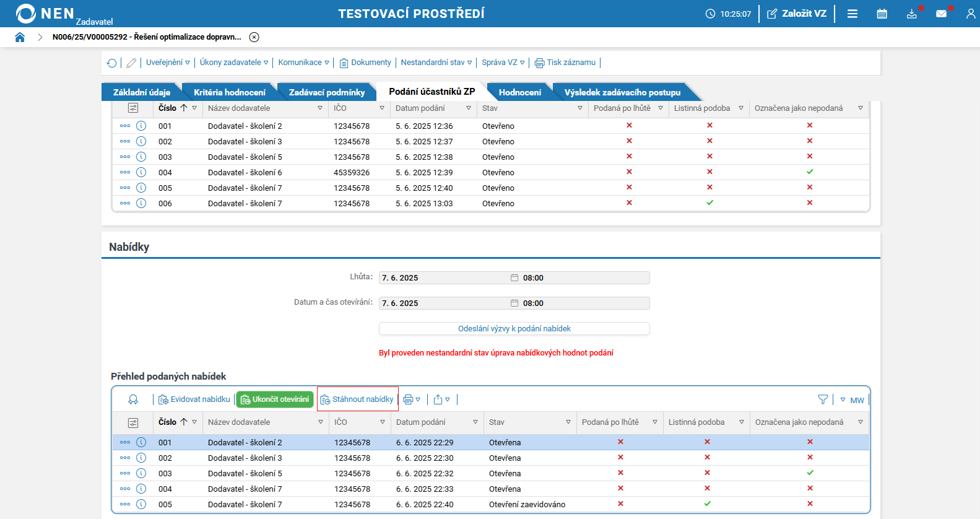
Task: Click info icon for offer 003 row
Action: point(141,473)
